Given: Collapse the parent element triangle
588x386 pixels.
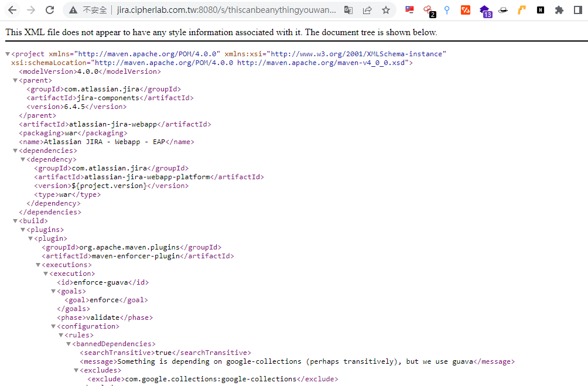Looking at the screenshot, I should 15,80.
